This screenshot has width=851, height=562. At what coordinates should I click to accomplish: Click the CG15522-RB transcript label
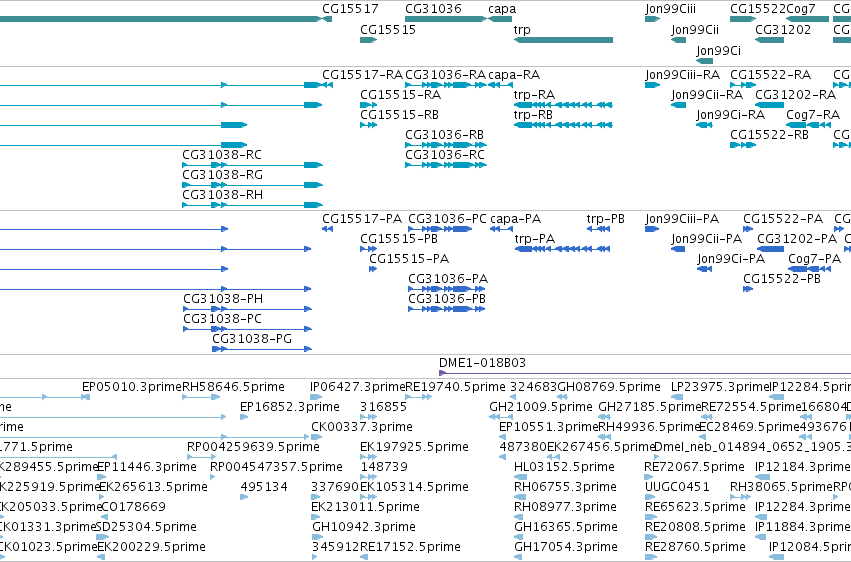[x=770, y=135]
